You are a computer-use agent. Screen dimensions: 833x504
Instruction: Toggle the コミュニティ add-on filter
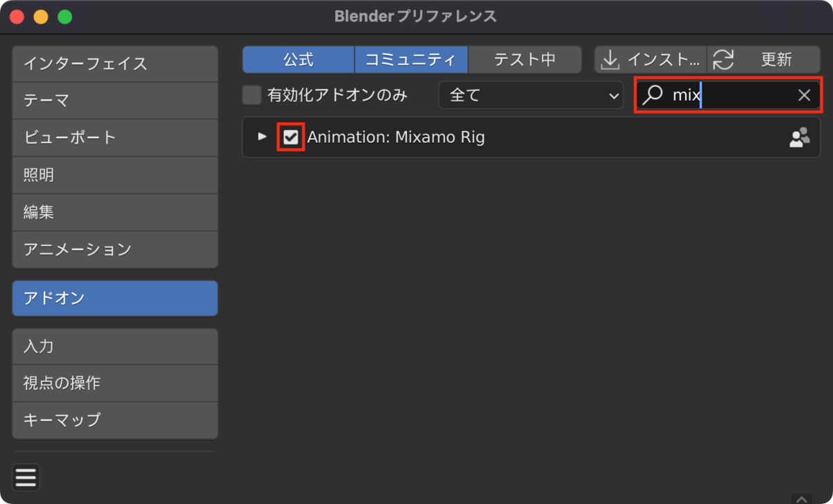[411, 60]
